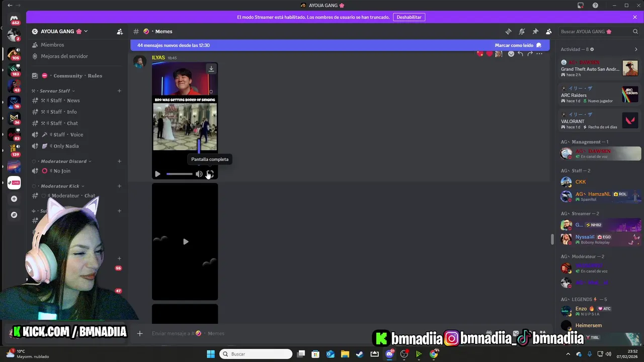Click Deshabilitar in the streamer mode banner
The height and width of the screenshot is (362, 644).
pyautogui.click(x=409, y=17)
